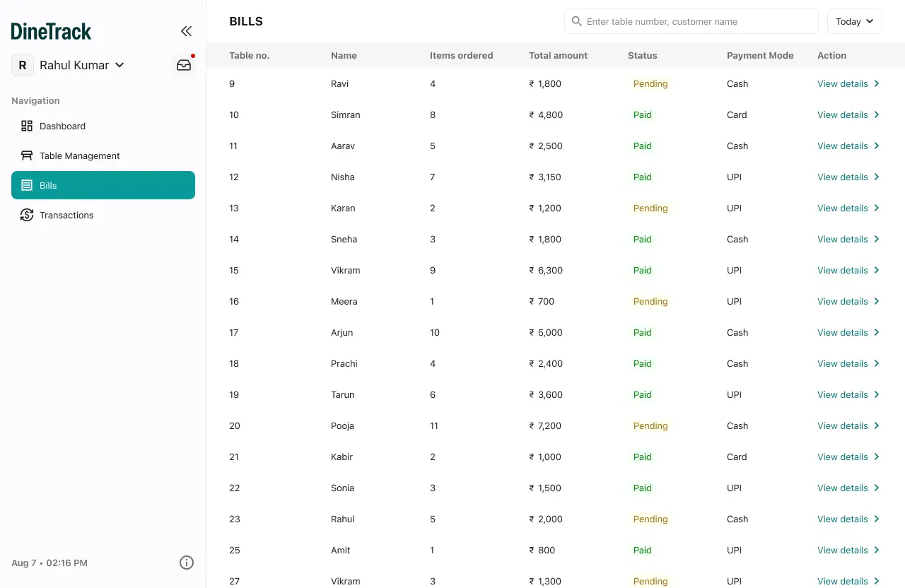905x588 pixels.
Task: Click the ₹ 6,300 amount cell
Action: click(x=546, y=270)
